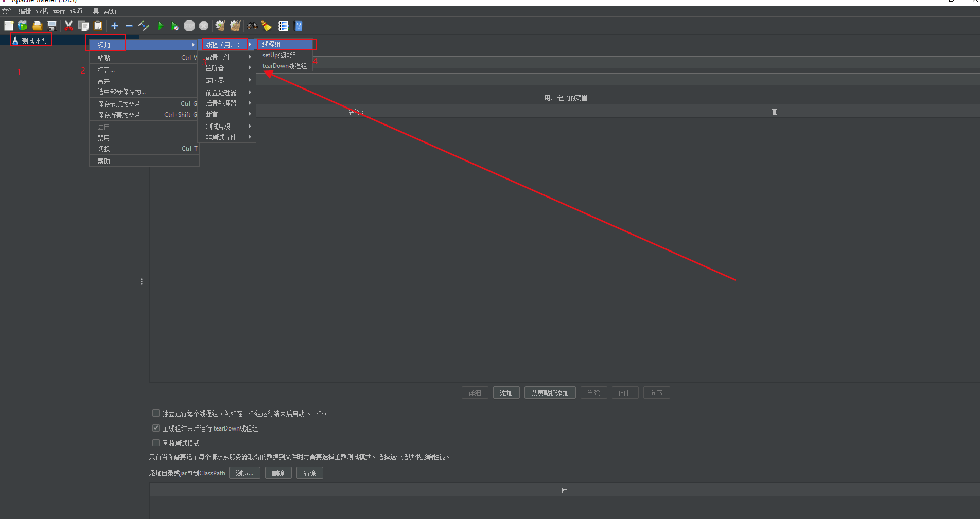Select 禁用 in context menu
Screen dimensions: 980x519
pyautogui.click(x=144, y=138)
